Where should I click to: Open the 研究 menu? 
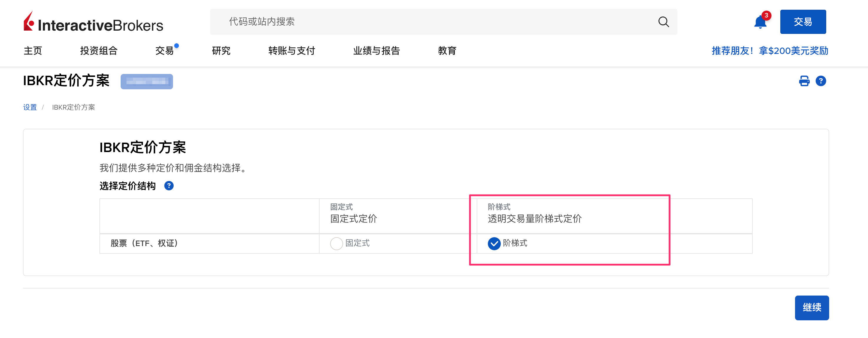click(x=221, y=51)
